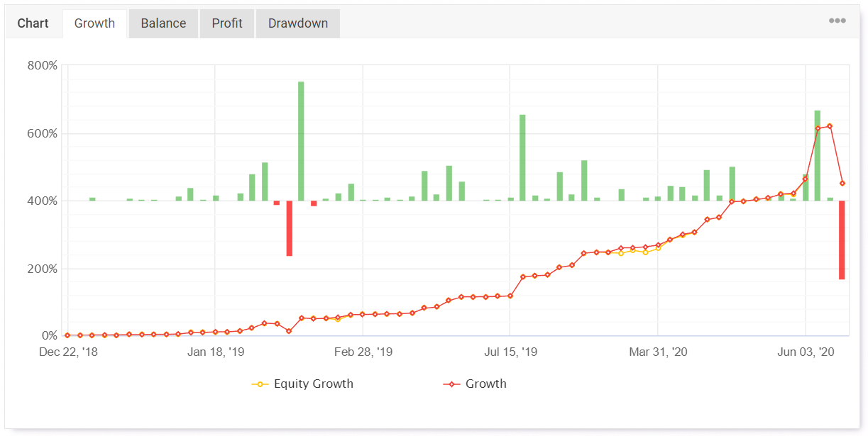Open the Profit tab
Viewport: 868px width, 436px height.
point(227,23)
